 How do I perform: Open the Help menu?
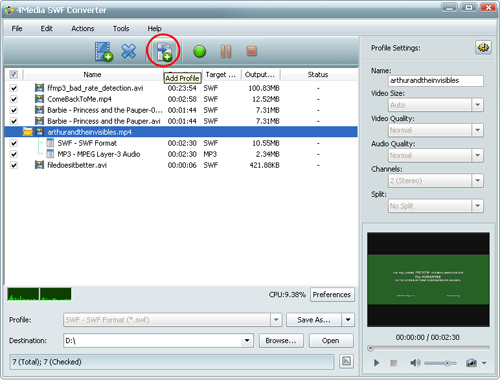(155, 29)
